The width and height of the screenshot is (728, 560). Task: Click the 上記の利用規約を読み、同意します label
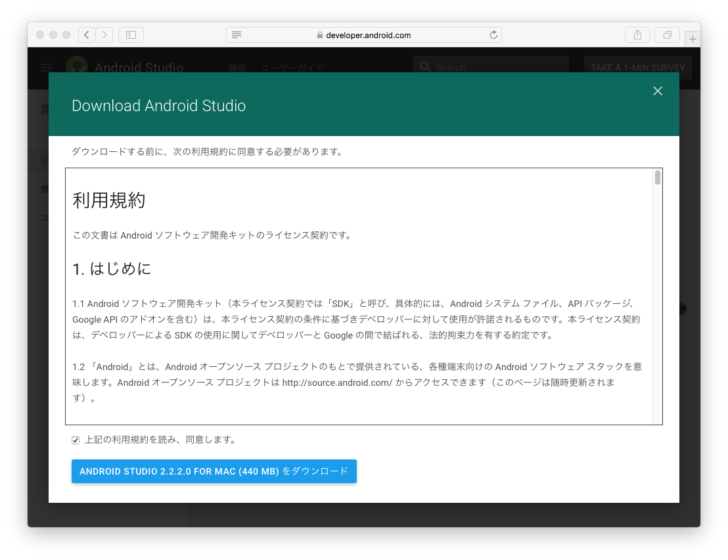click(x=160, y=440)
